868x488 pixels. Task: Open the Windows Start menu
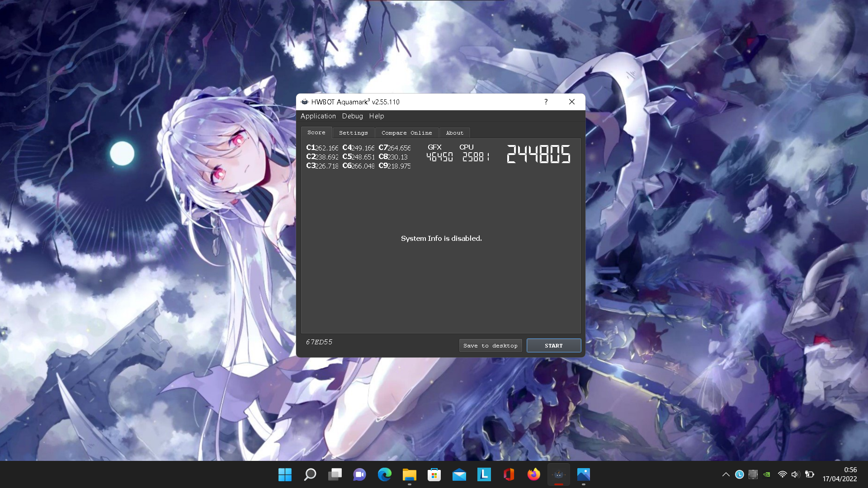[x=285, y=474]
